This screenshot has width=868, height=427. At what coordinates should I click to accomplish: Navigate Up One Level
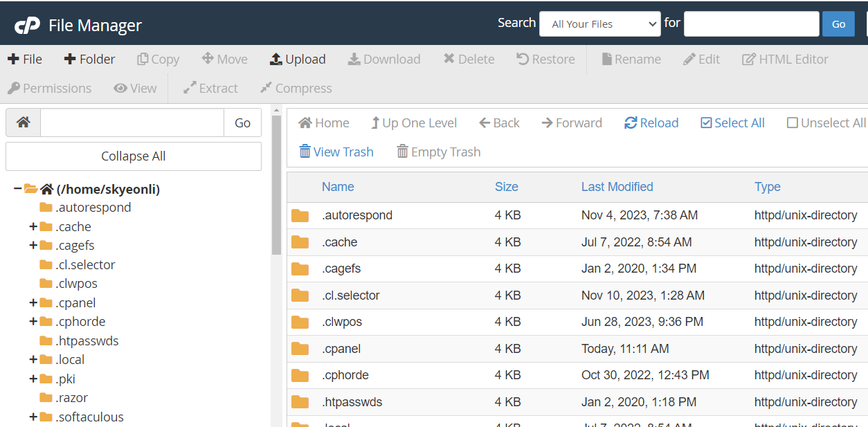[414, 123]
